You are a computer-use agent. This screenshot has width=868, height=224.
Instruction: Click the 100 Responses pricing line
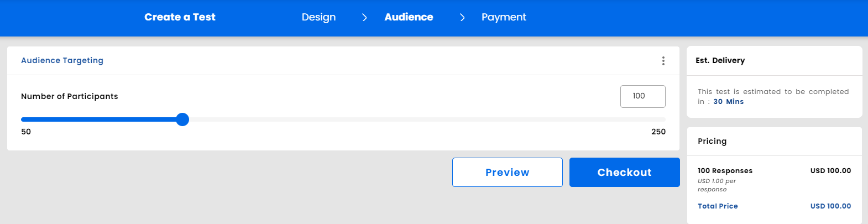[x=725, y=171]
